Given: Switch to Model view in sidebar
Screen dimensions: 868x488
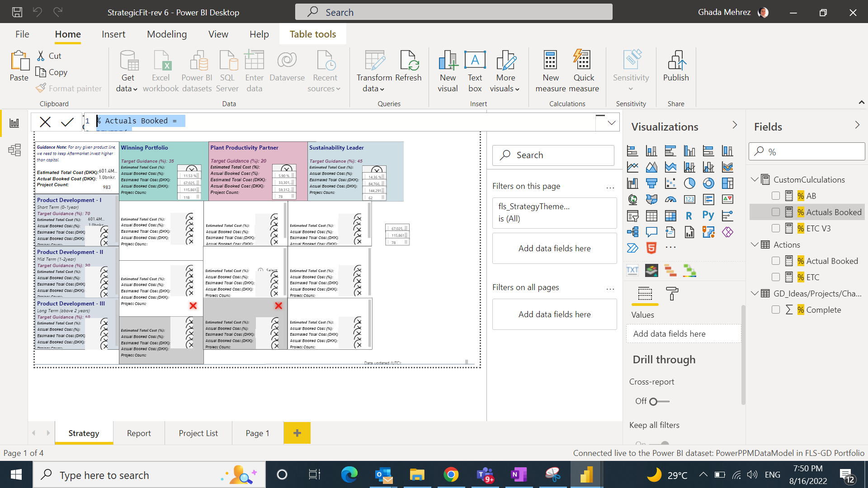Looking at the screenshot, I should click(x=14, y=150).
